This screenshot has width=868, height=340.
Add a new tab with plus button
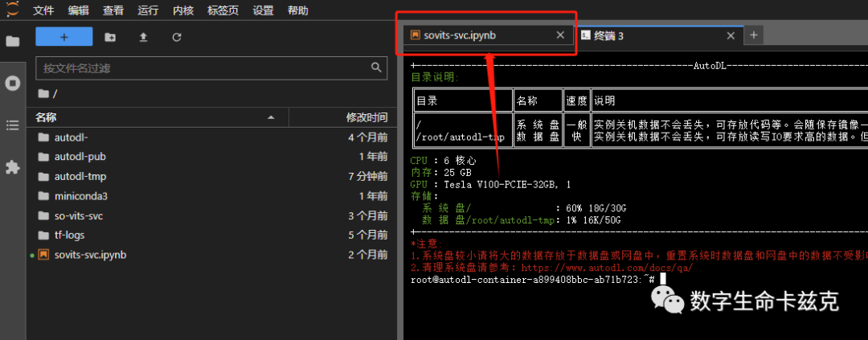(x=753, y=35)
